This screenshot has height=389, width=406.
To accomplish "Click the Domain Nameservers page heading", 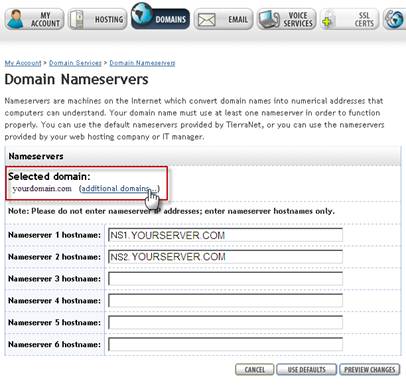I will pos(76,80).
